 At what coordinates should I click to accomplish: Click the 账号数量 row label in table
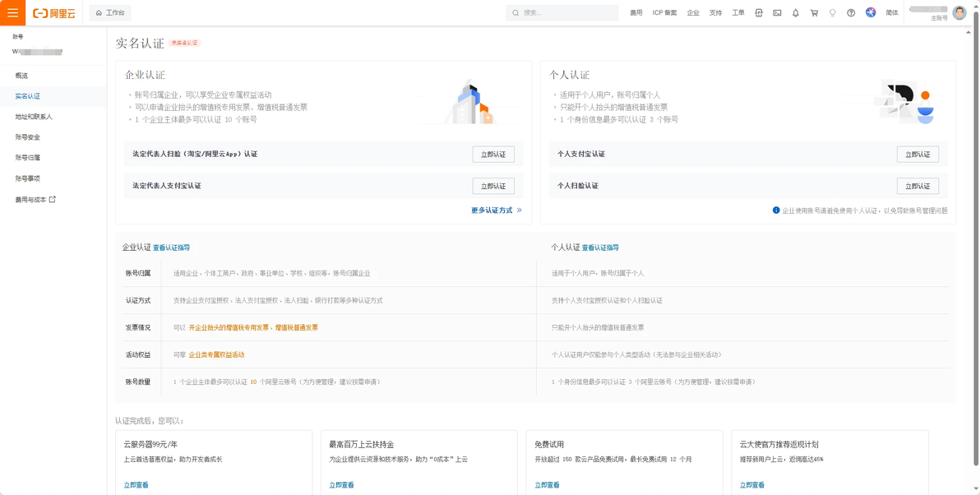point(137,382)
